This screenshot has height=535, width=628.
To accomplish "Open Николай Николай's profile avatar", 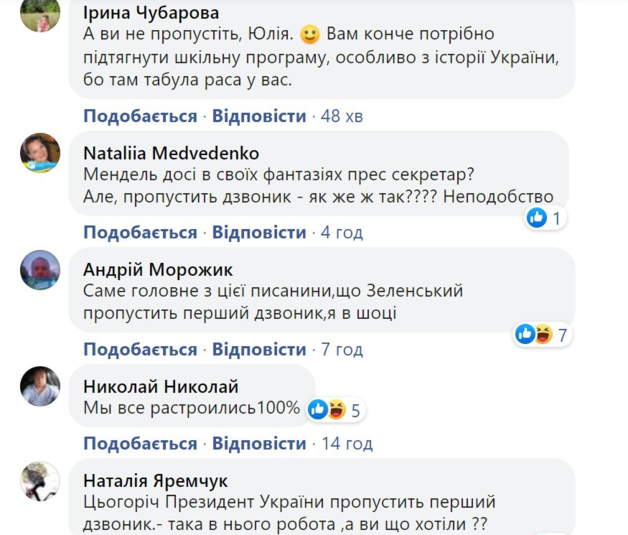I will click(41, 385).
